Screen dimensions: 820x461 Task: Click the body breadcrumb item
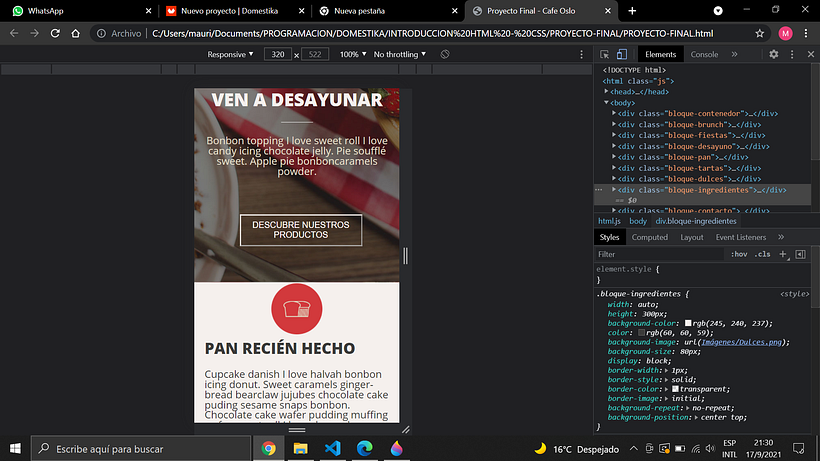point(637,221)
